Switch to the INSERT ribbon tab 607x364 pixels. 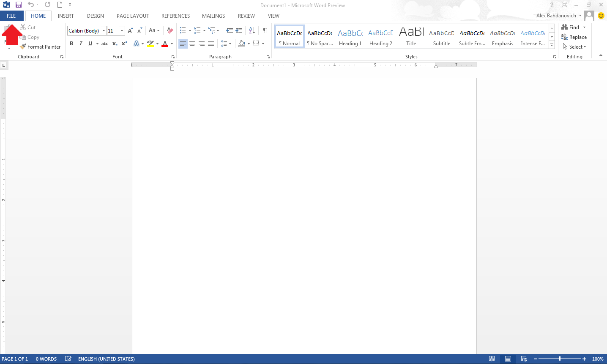point(66,16)
